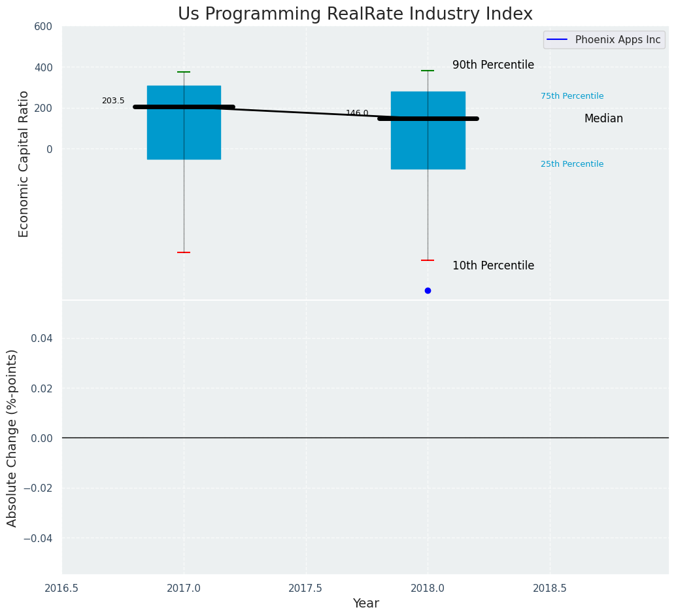Click the 203.5 median value label

(x=113, y=101)
